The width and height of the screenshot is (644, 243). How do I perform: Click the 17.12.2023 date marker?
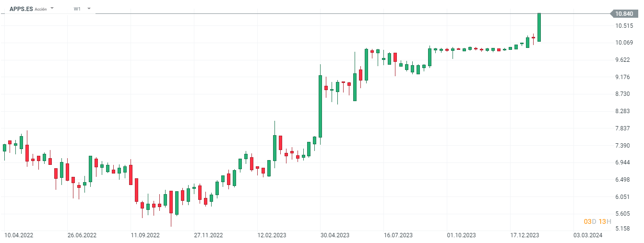click(x=525, y=235)
